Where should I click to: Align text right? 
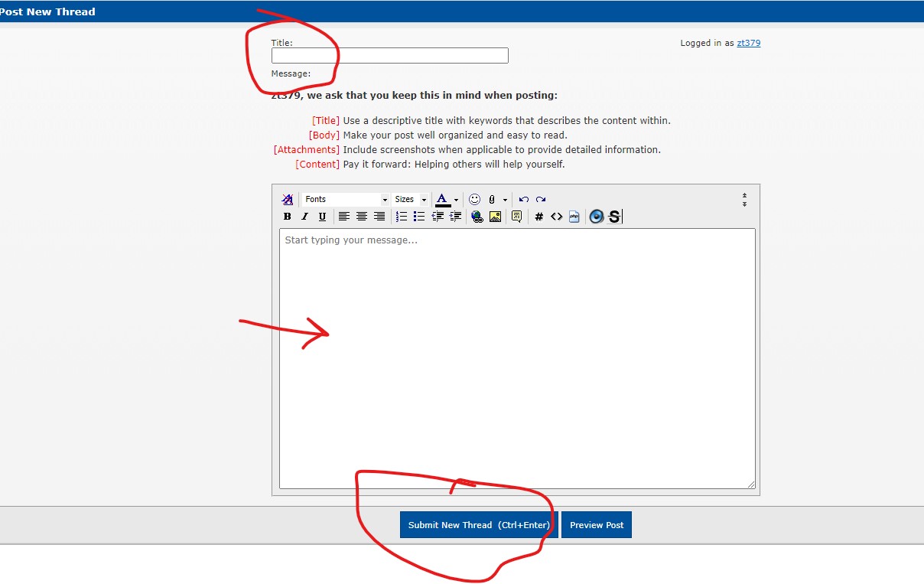point(379,217)
